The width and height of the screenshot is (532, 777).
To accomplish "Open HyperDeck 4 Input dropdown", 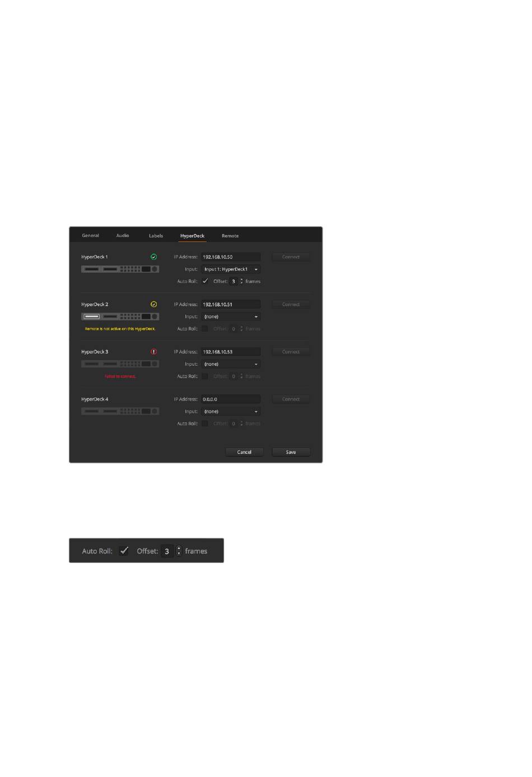I will [x=231, y=411].
